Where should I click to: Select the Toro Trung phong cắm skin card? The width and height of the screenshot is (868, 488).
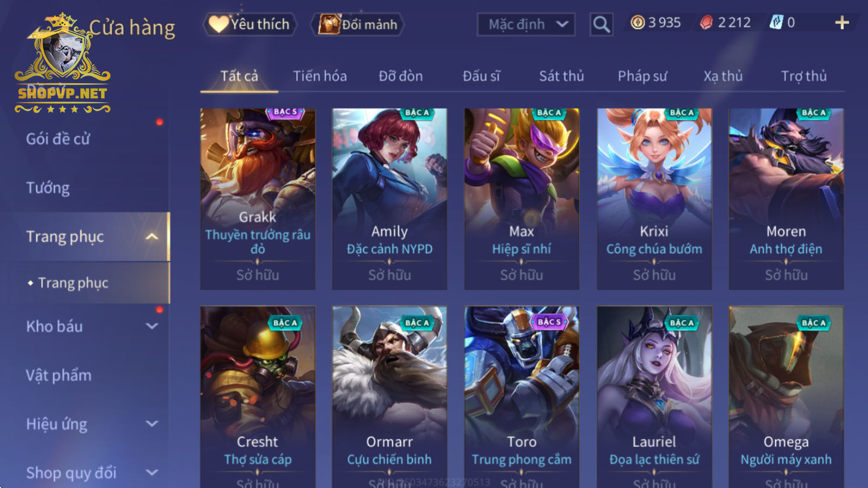coord(522,396)
